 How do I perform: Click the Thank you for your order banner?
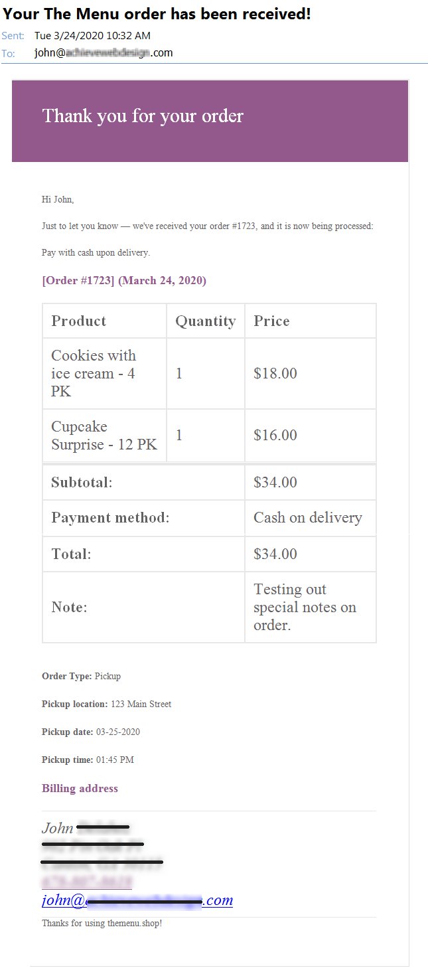[210, 121]
